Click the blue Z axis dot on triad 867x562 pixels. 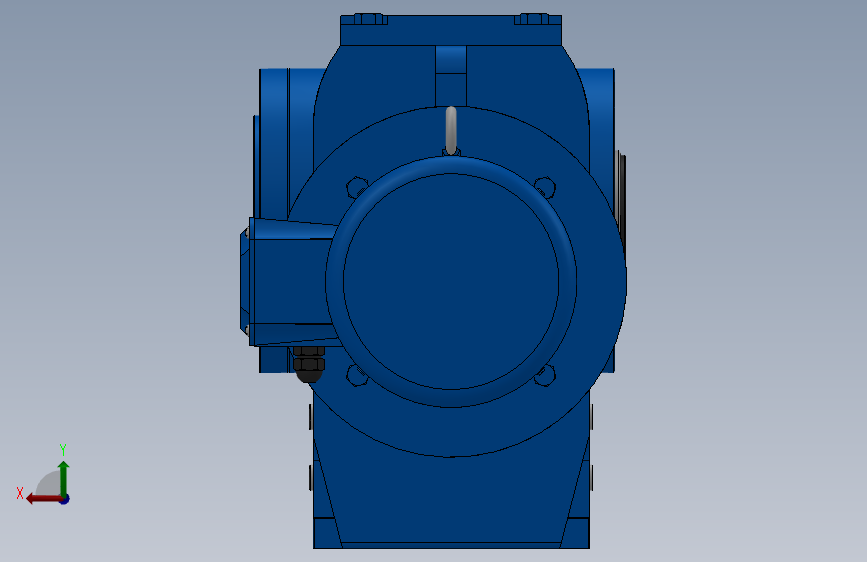coord(65,499)
